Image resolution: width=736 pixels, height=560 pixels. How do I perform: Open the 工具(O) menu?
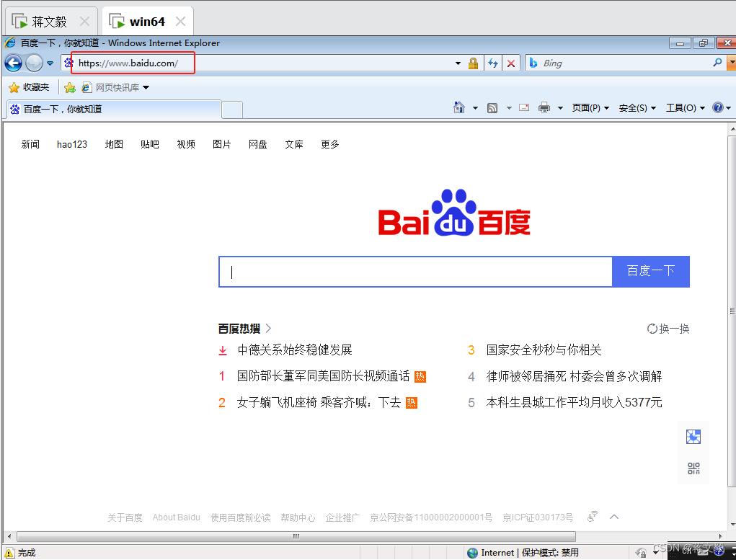click(x=686, y=108)
